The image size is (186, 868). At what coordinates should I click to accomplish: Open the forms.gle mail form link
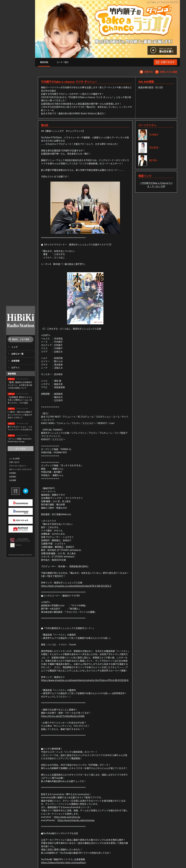coord(63,716)
